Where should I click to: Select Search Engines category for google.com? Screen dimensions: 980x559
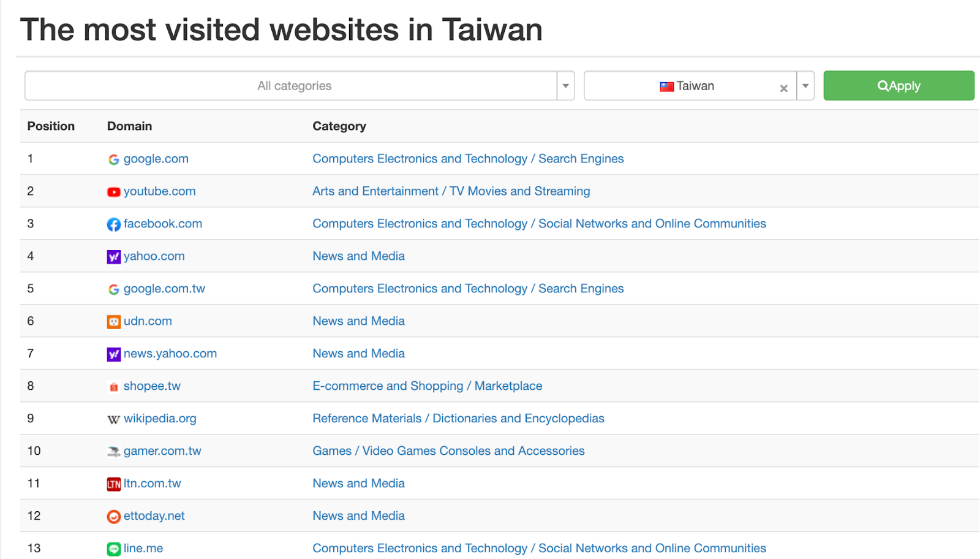pos(468,159)
